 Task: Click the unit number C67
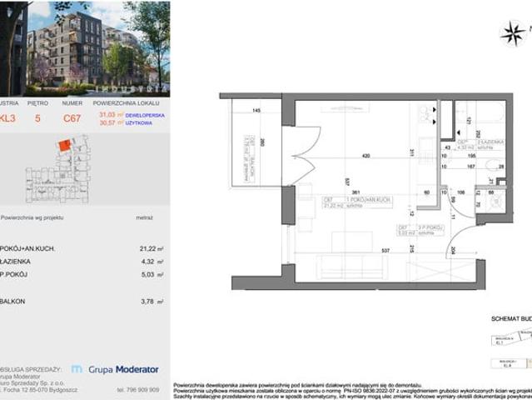tap(72, 118)
